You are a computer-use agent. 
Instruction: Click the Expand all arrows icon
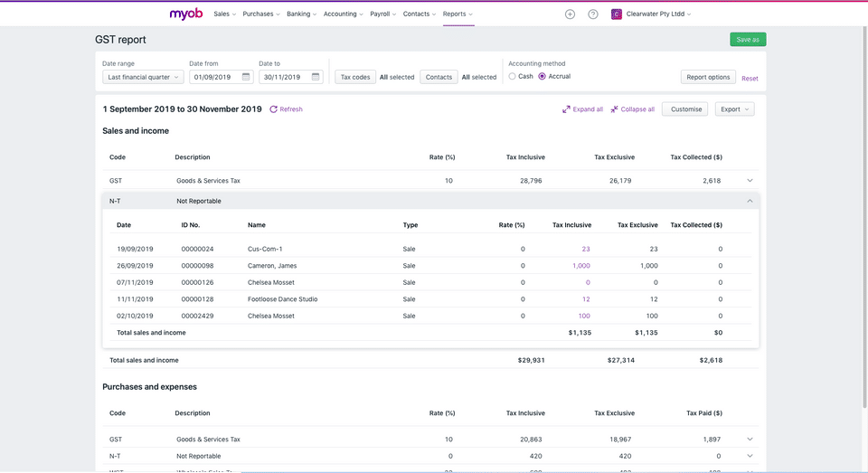566,109
